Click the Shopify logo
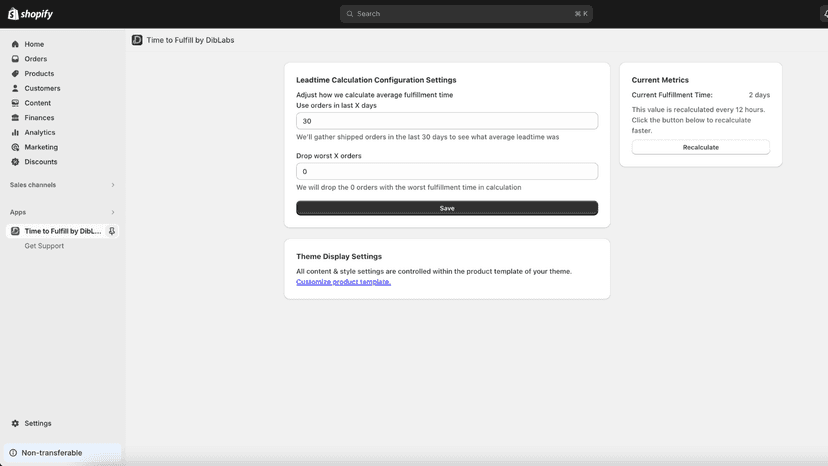 tap(31, 14)
